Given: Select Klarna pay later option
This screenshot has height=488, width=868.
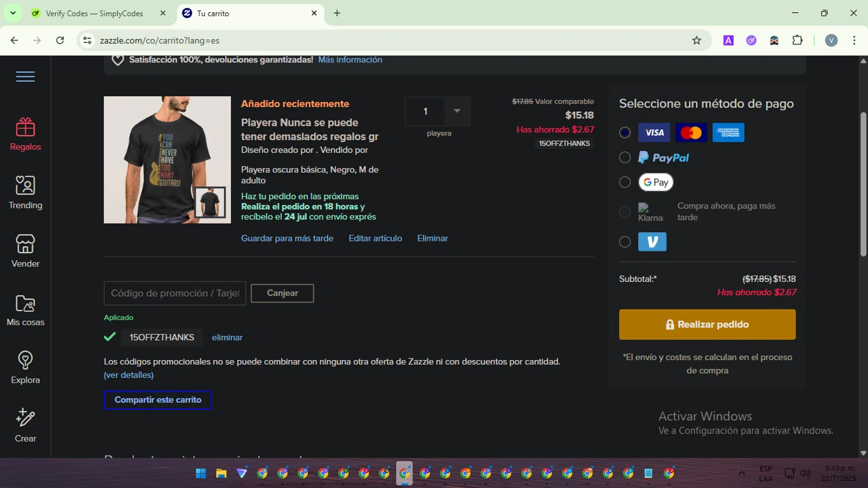Looking at the screenshot, I should [625, 212].
